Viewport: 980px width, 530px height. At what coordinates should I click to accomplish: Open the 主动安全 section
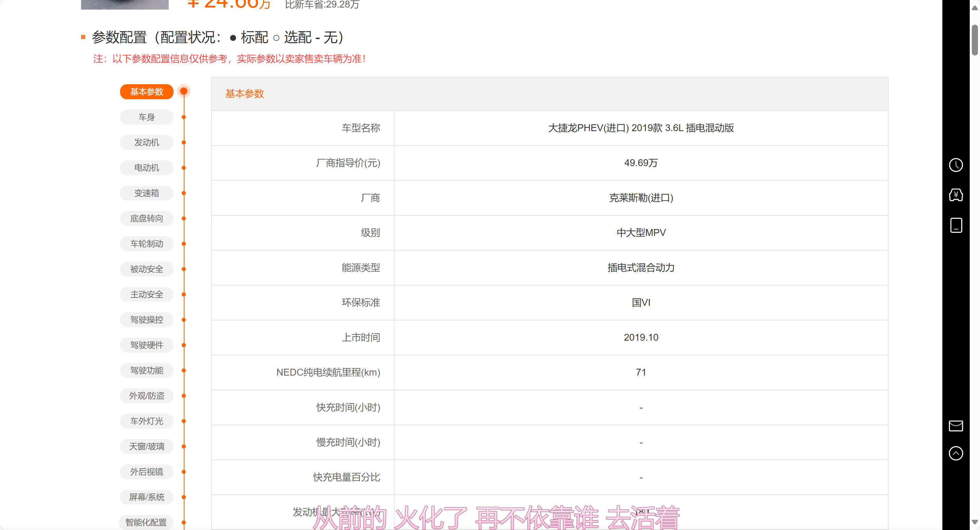(146, 294)
